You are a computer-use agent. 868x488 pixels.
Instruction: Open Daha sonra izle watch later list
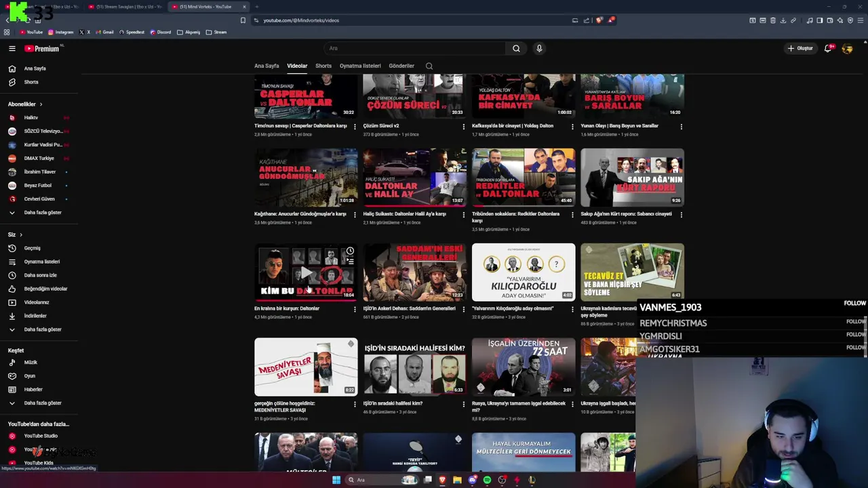pyautogui.click(x=41, y=275)
